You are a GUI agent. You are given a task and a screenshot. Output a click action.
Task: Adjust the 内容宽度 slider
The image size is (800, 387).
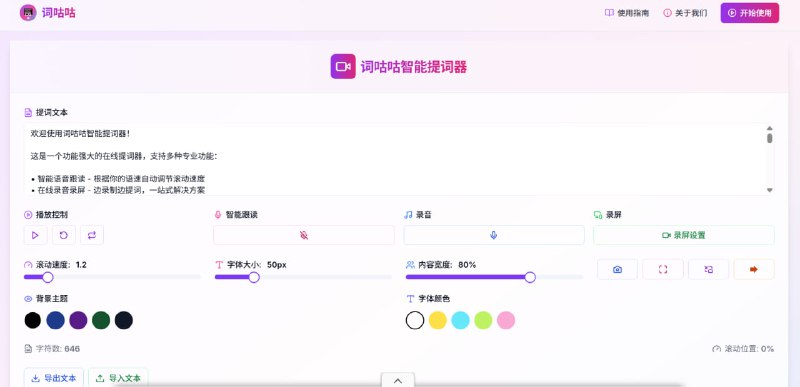click(494, 277)
